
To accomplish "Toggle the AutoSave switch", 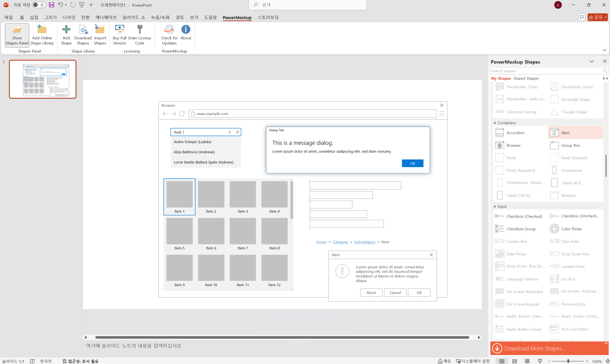I will click(x=39, y=5).
